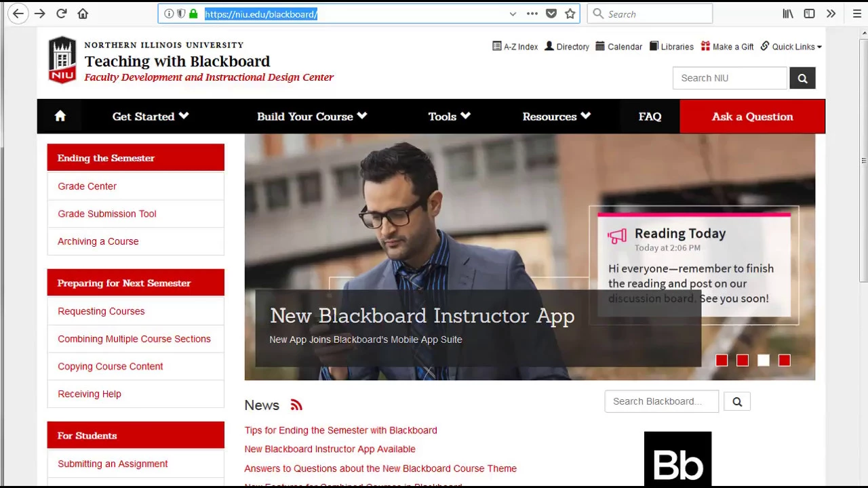Screen dimensions: 868x488
Task: Show more toolbar tools chevron
Action: pos(831,14)
